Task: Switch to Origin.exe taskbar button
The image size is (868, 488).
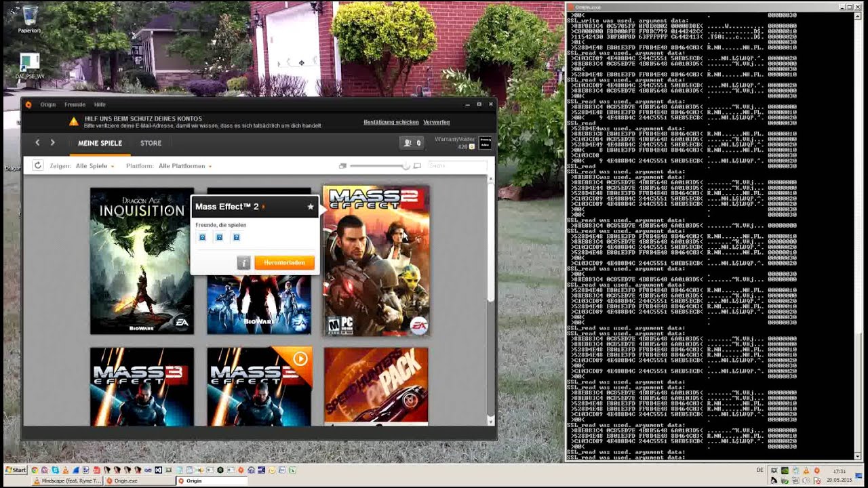Action: coord(139,481)
